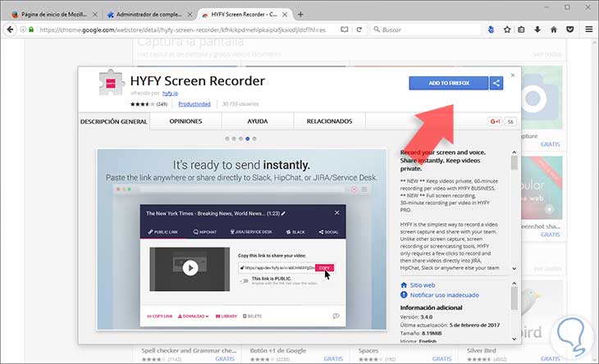Close the HYFY Screen Recorder tab

pyautogui.click(x=285, y=15)
